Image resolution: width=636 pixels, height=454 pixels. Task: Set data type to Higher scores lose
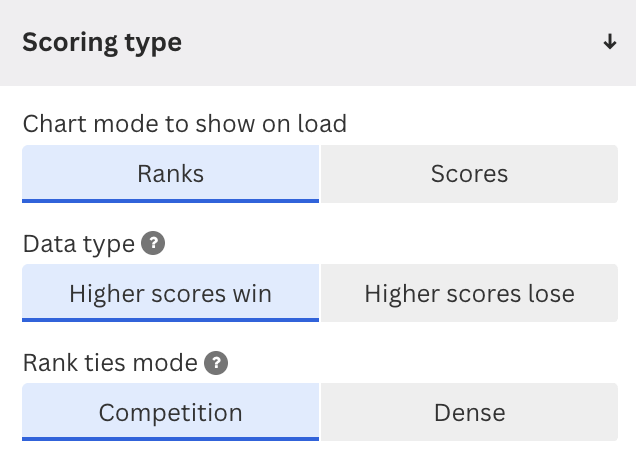(469, 293)
